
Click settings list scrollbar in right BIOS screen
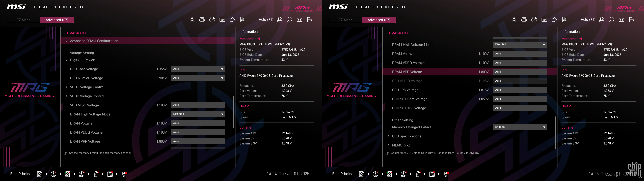point(555,133)
